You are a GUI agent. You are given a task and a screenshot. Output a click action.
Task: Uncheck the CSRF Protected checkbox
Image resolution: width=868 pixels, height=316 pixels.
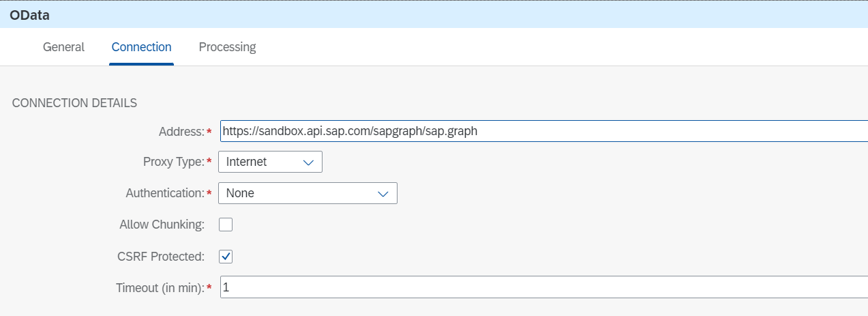pyautogui.click(x=226, y=257)
